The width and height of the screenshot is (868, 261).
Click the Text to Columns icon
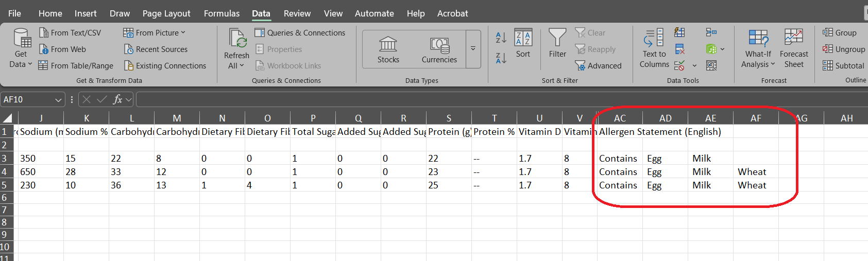[654, 48]
